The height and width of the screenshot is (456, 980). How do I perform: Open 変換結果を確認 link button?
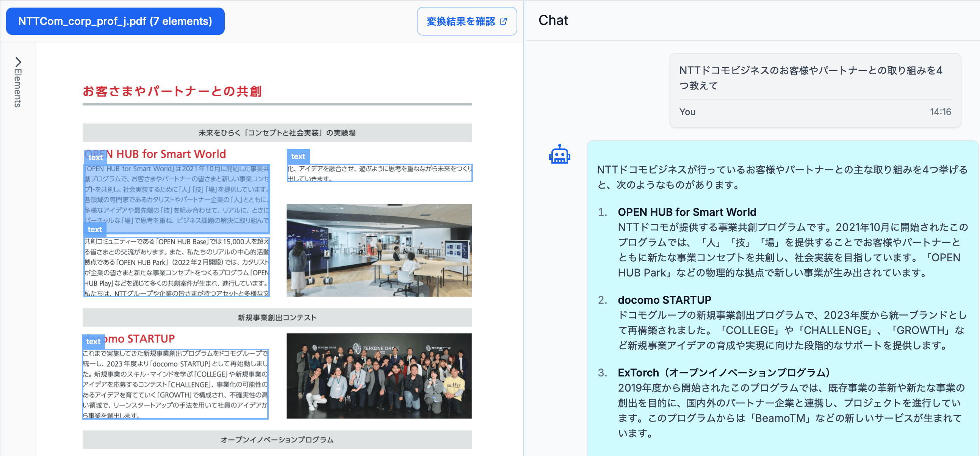pyautogui.click(x=467, y=21)
